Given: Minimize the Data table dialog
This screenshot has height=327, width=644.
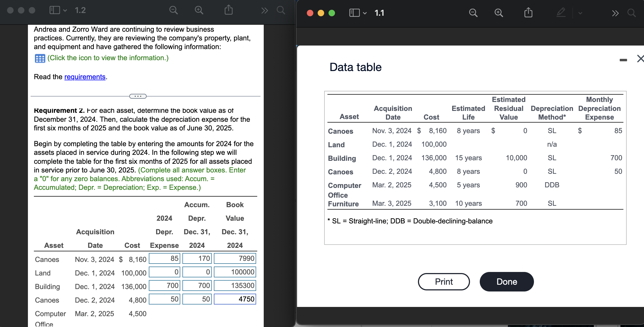Looking at the screenshot, I should click(x=623, y=60).
